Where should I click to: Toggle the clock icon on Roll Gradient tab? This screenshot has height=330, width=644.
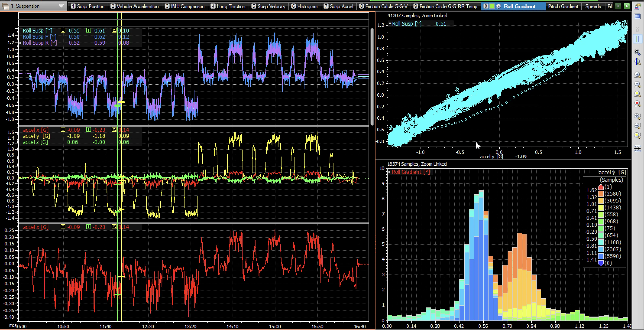tap(498, 6)
